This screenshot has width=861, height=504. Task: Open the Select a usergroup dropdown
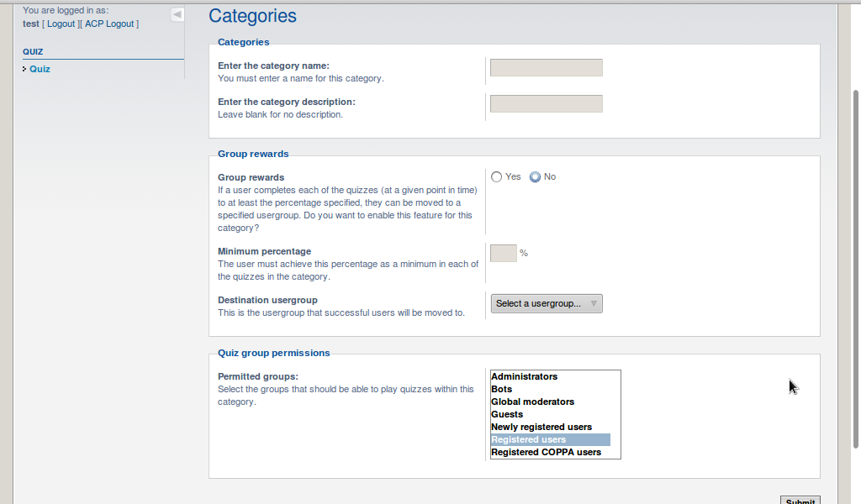[547, 303]
